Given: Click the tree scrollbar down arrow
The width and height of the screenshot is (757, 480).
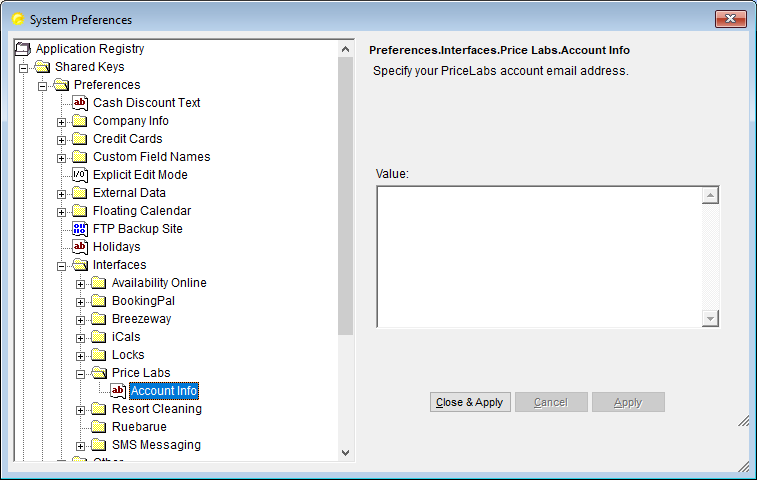Looking at the screenshot, I should point(346,452).
